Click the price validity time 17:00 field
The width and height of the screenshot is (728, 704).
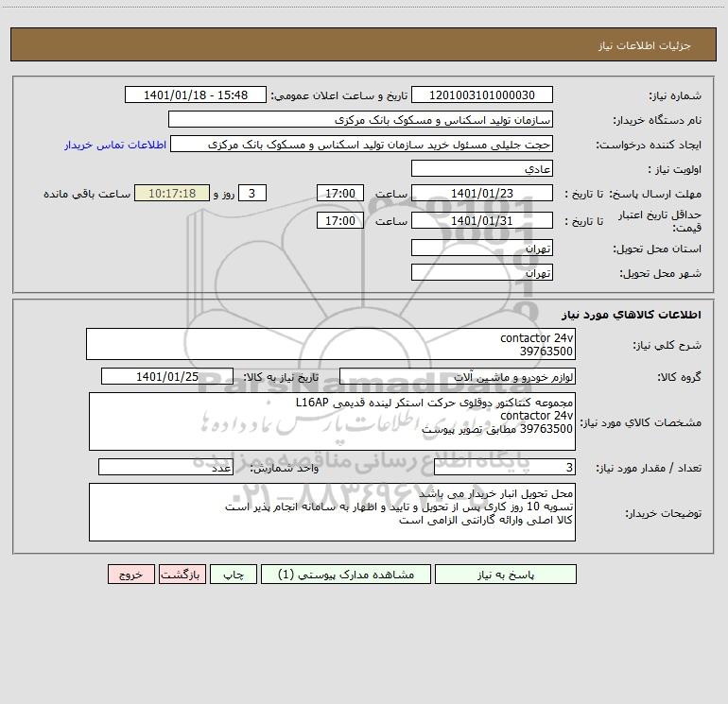pos(339,220)
